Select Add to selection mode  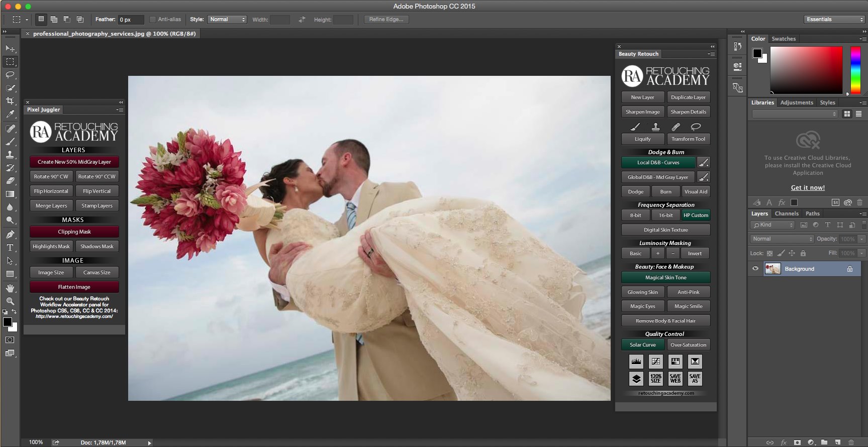pos(54,19)
